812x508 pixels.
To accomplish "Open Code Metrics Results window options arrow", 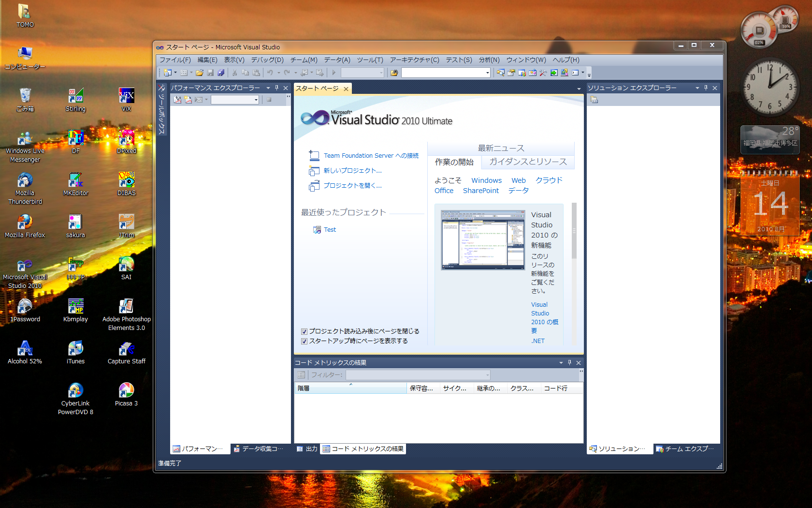I will coord(561,362).
